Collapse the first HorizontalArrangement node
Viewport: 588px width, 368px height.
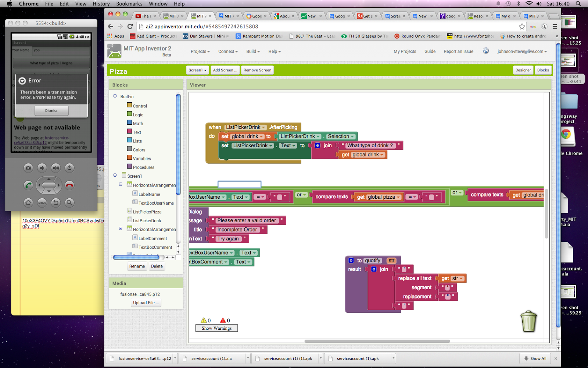tap(121, 184)
